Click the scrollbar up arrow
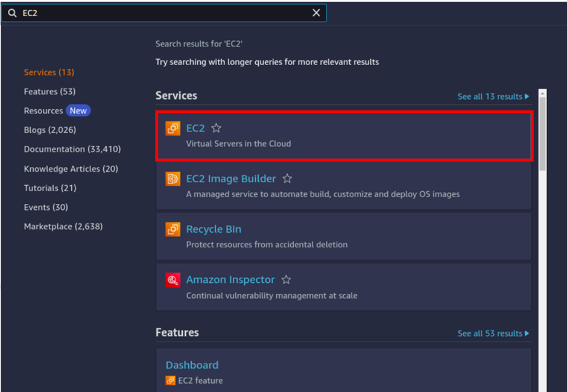The image size is (567, 392). pyautogui.click(x=542, y=93)
